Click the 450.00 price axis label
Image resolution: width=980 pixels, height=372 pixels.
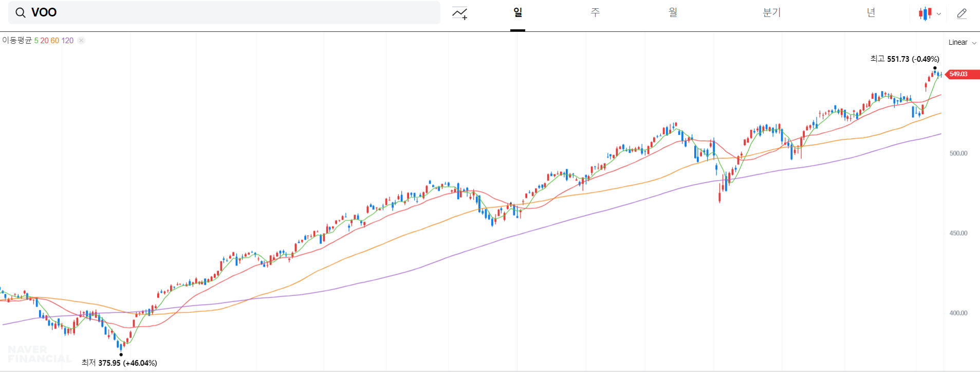[x=958, y=233]
